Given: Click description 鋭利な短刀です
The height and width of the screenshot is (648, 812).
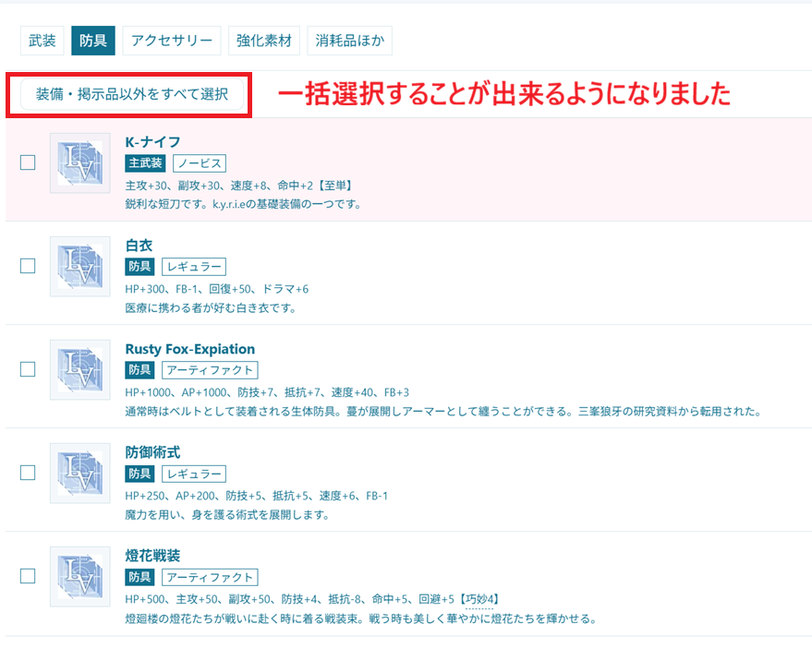Looking at the screenshot, I should pyautogui.click(x=243, y=204).
